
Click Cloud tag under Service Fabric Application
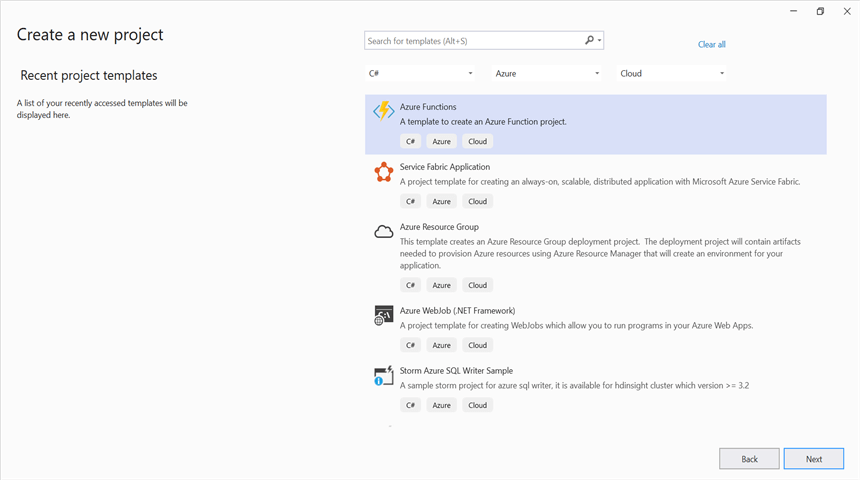click(x=477, y=201)
